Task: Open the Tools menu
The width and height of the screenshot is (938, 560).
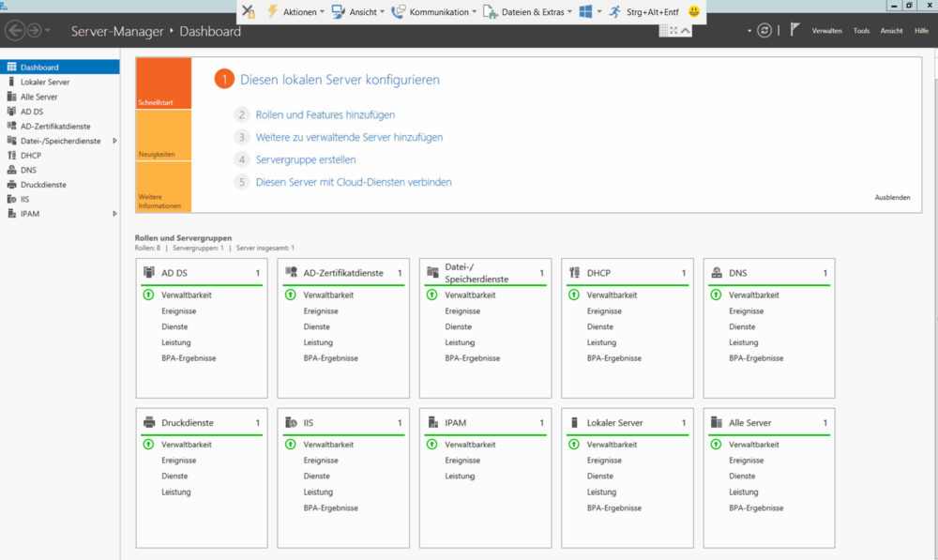Action: [861, 31]
